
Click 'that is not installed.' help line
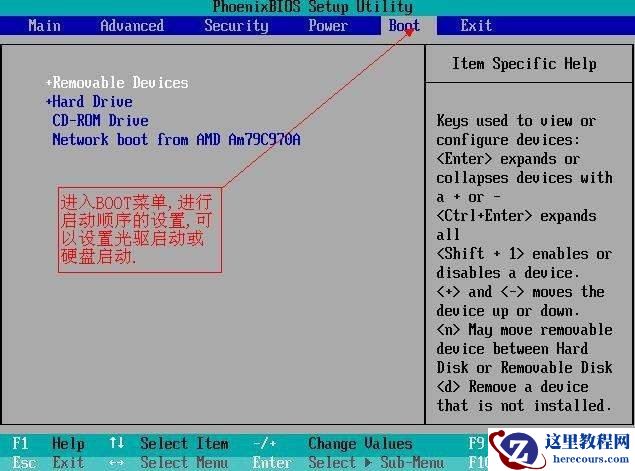(524, 406)
